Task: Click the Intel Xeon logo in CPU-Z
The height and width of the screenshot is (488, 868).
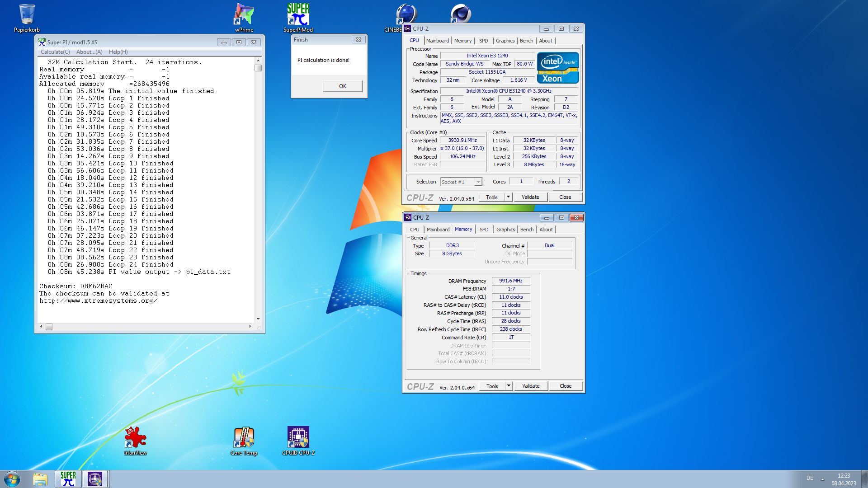Action: [x=558, y=68]
